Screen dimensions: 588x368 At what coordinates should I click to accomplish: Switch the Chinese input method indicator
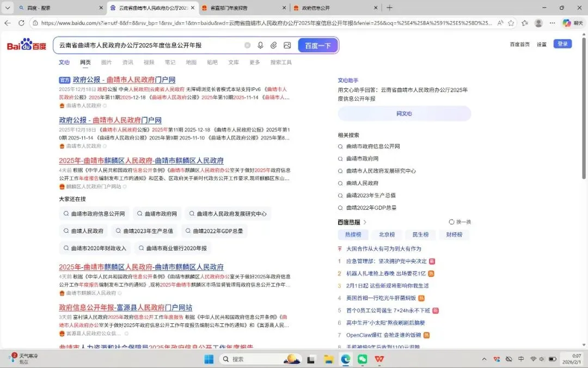(521, 359)
